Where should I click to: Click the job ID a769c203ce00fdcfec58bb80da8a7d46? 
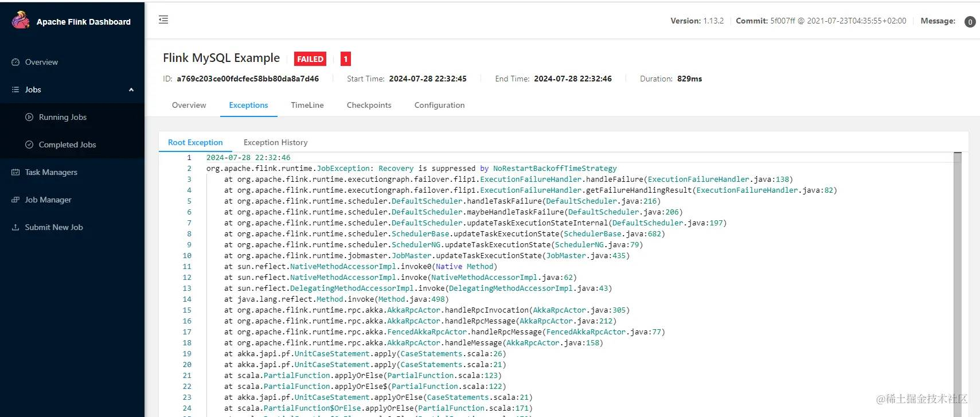click(248, 79)
